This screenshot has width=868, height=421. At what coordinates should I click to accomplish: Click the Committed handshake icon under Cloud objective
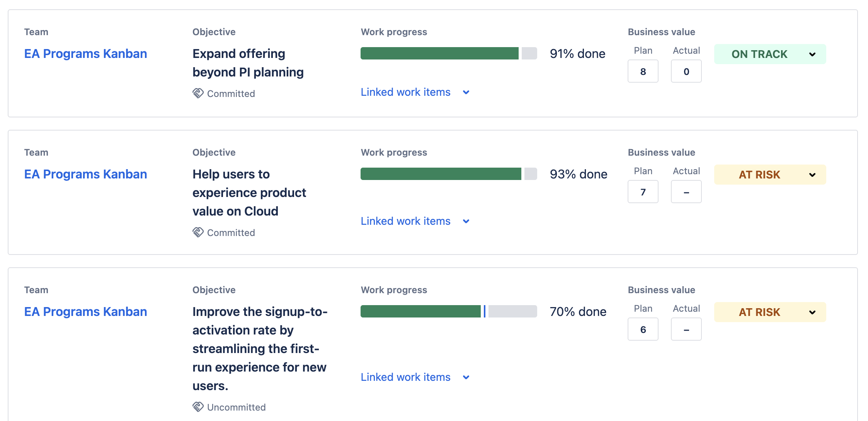click(x=198, y=233)
